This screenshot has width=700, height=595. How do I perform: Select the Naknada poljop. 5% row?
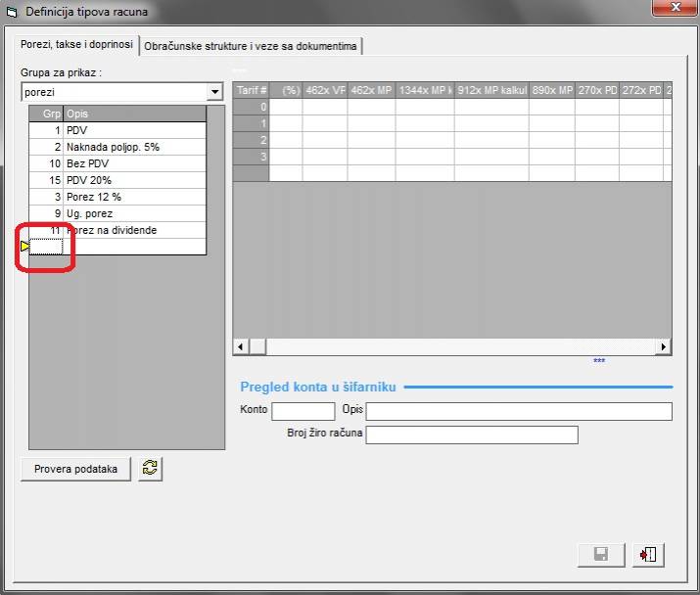tap(134, 147)
